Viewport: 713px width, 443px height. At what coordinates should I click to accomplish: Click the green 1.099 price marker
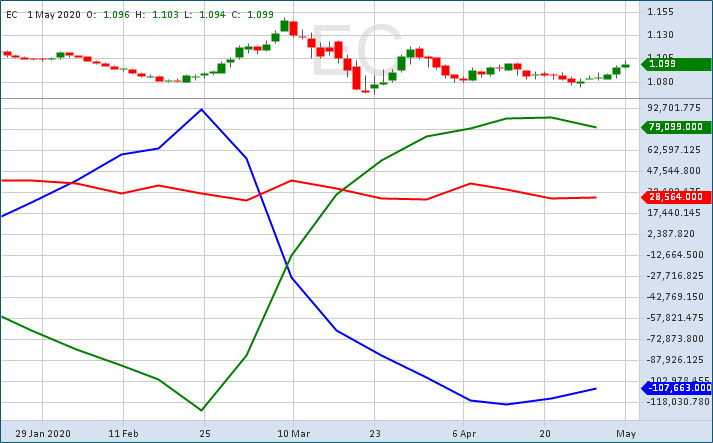pos(676,64)
